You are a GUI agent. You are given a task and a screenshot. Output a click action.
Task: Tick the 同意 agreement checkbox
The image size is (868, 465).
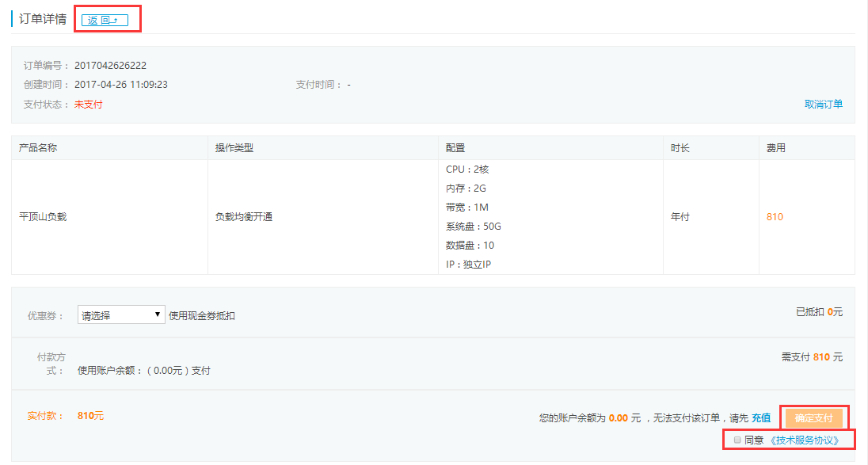pyautogui.click(x=737, y=440)
